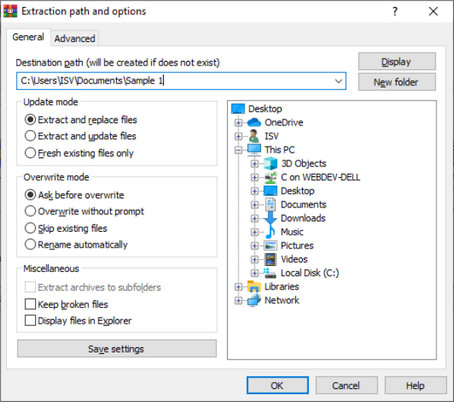Click the New folder button
The height and width of the screenshot is (402, 454).
point(397,82)
